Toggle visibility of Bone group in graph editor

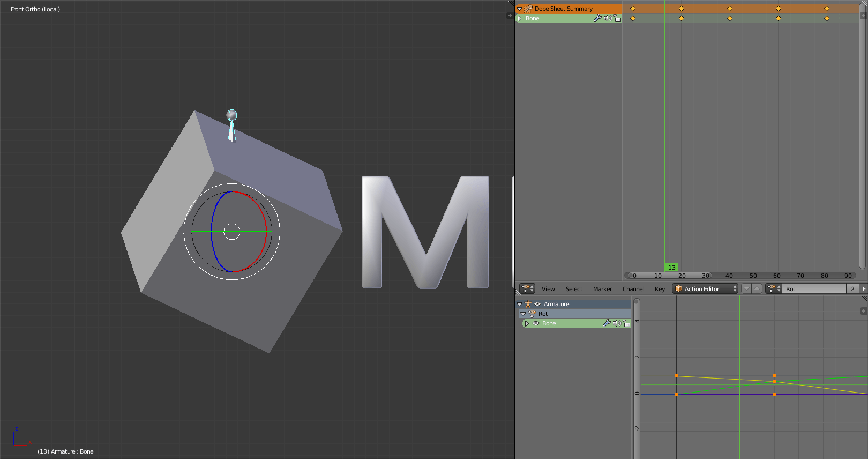pos(536,323)
